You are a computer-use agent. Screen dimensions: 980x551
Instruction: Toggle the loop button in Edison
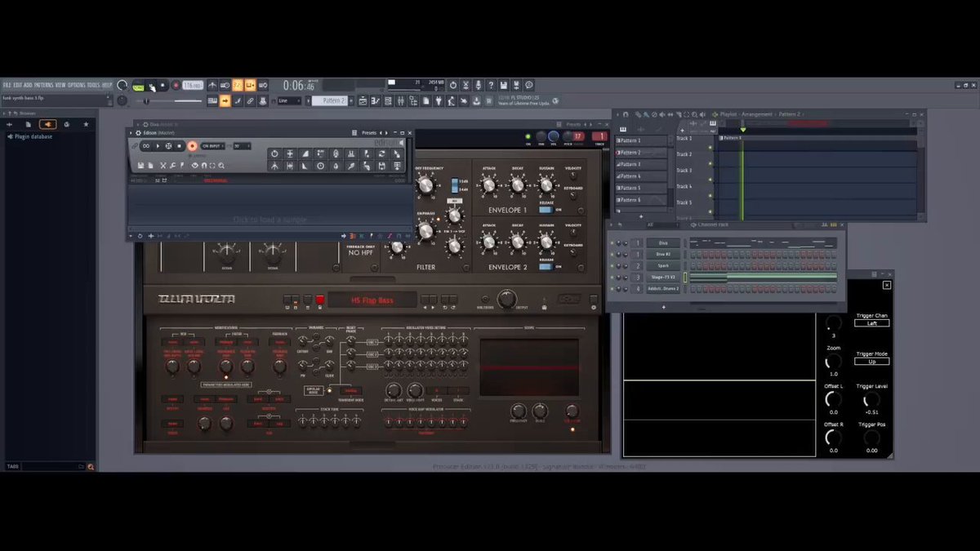(145, 146)
